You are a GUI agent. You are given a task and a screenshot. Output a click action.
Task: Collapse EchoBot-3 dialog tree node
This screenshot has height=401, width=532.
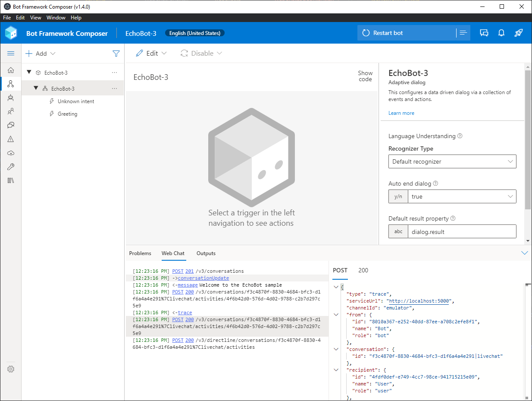coord(36,88)
